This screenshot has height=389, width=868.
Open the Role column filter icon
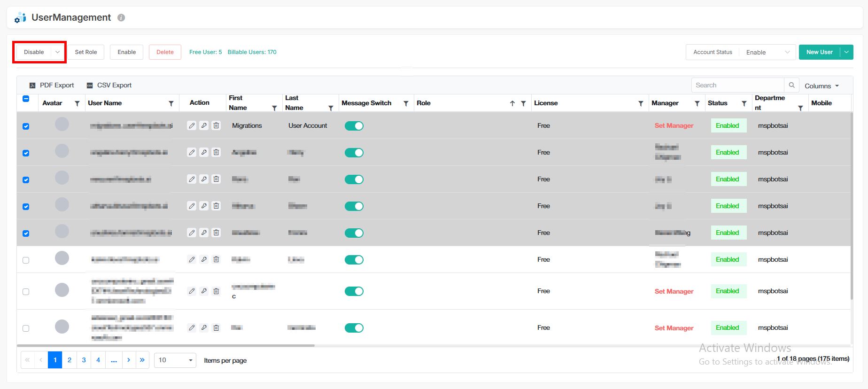pos(523,103)
